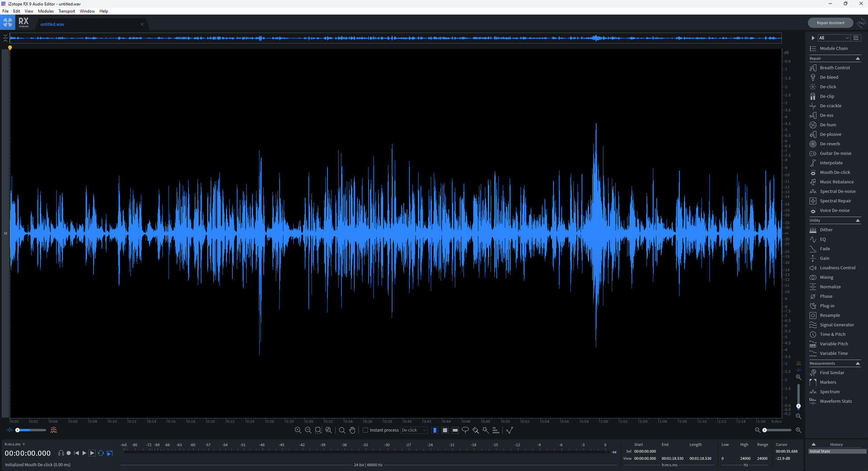The height and width of the screenshot is (471, 868).
Task: Expand the History panel arrow
Action: 813,444
